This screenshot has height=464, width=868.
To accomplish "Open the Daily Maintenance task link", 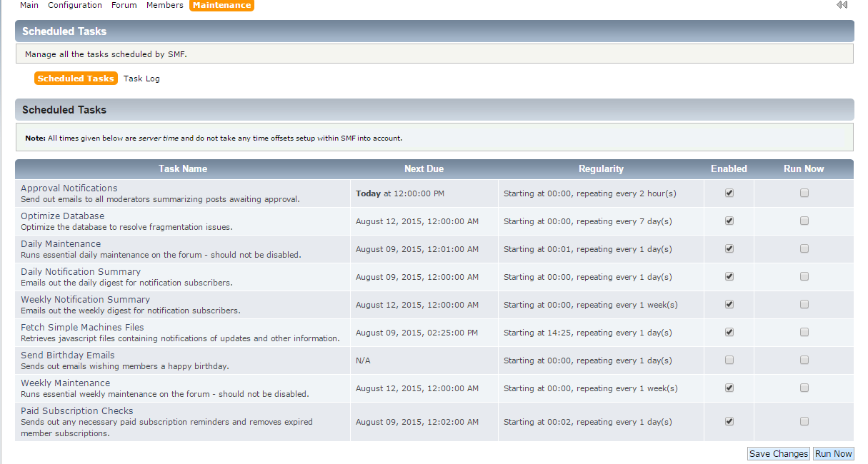I will [x=61, y=243].
